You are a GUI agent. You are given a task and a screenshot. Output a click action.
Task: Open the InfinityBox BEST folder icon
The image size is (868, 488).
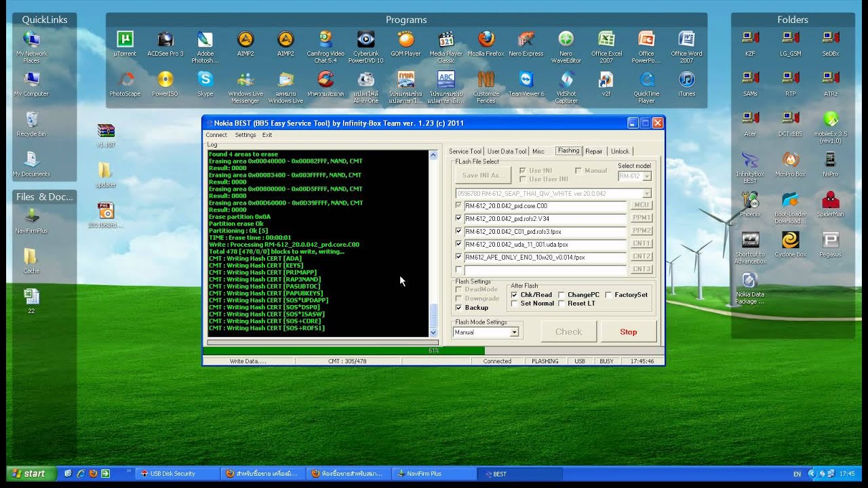(750, 160)
